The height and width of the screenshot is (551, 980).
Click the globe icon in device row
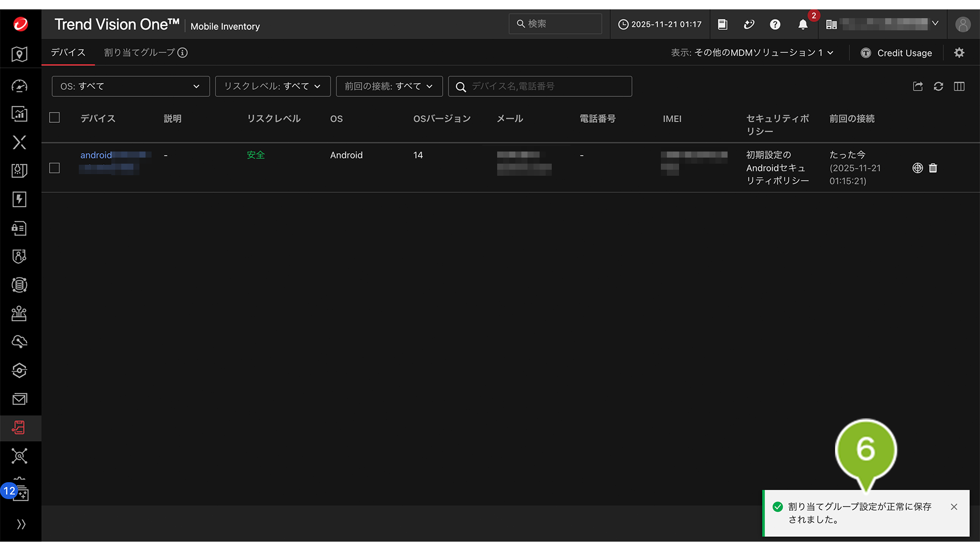tap(917, 168)
